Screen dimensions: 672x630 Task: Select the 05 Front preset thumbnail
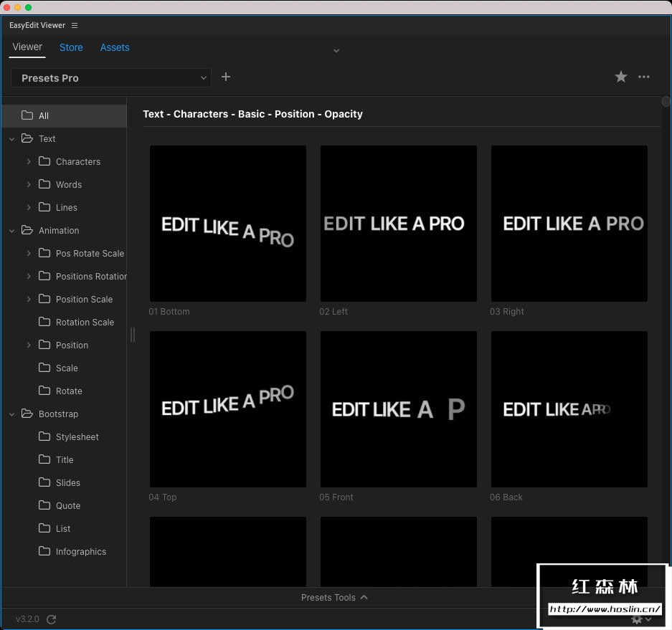(x=399, y=409)
